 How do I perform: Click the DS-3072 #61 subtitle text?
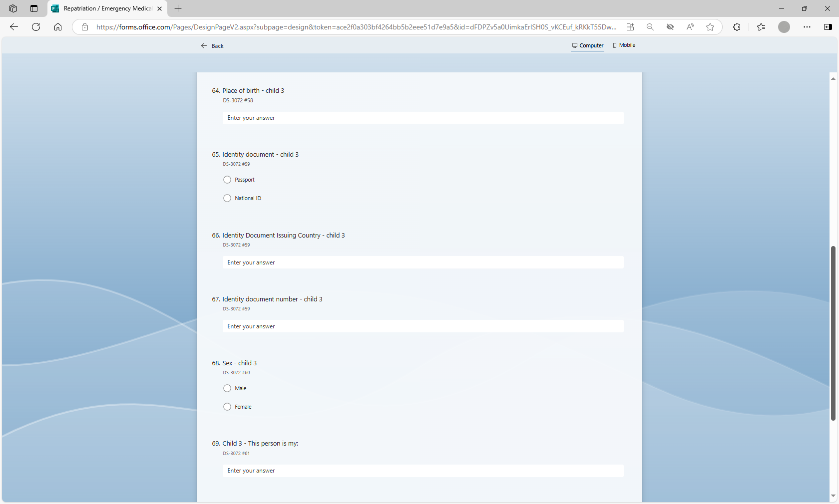(236, 454)
